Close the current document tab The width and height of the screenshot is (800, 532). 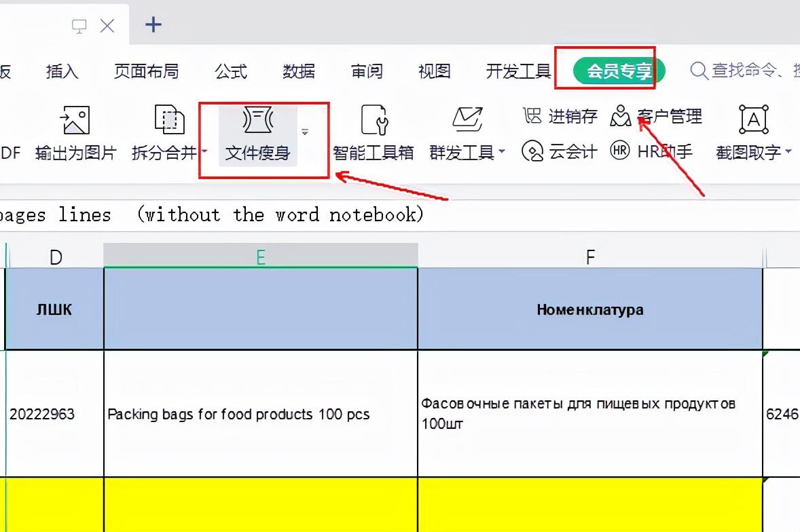pos(107,26)
